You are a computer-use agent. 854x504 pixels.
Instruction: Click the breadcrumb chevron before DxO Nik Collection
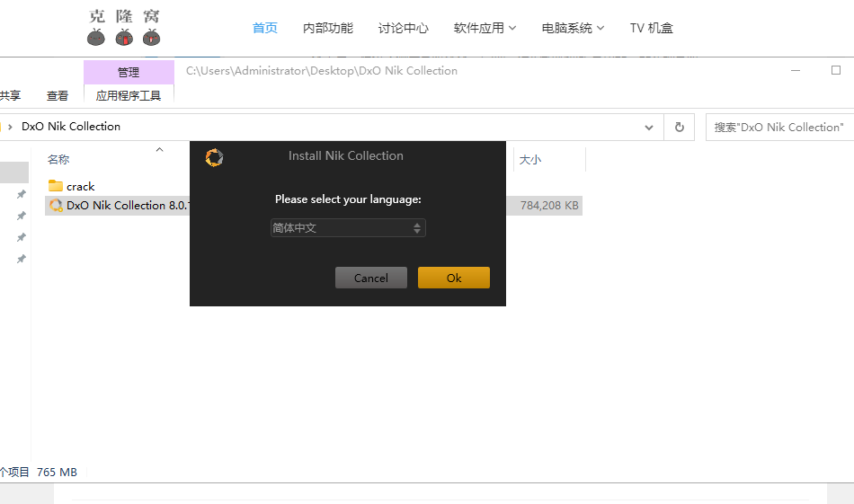click(x=10, y=127)
